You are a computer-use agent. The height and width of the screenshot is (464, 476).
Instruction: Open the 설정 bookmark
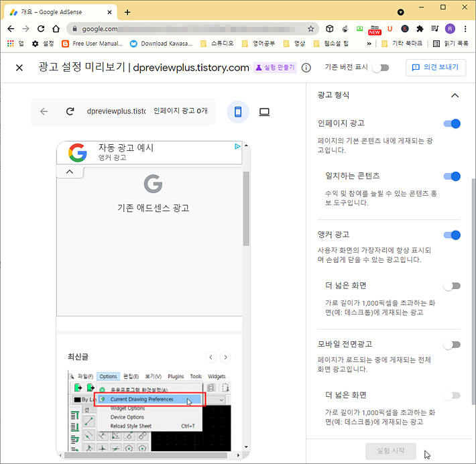(43, 44)
